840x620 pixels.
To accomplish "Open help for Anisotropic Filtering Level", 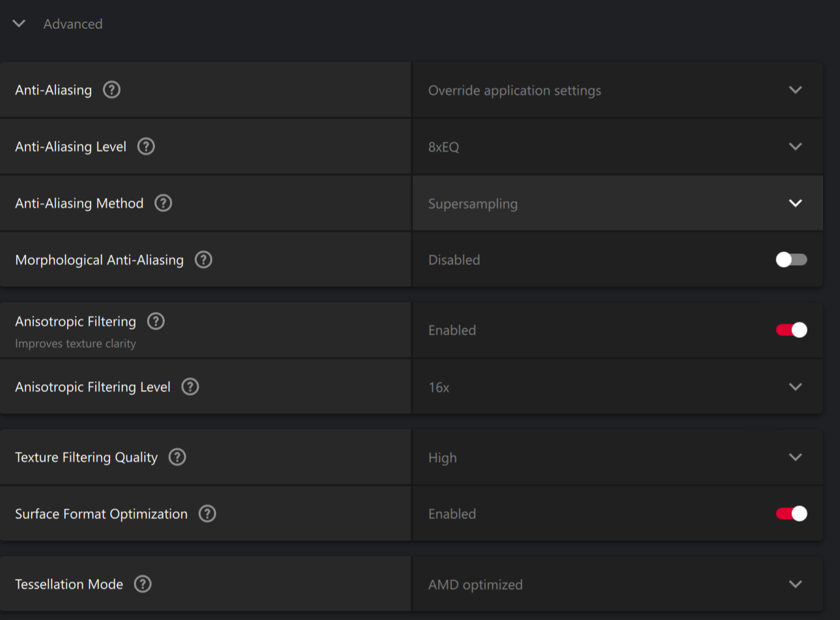I will pos(190,387).
